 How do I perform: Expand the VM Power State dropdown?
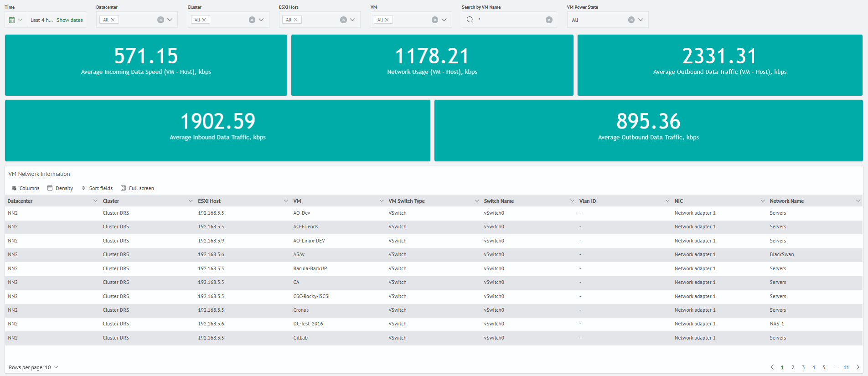(x=641, y=20)
